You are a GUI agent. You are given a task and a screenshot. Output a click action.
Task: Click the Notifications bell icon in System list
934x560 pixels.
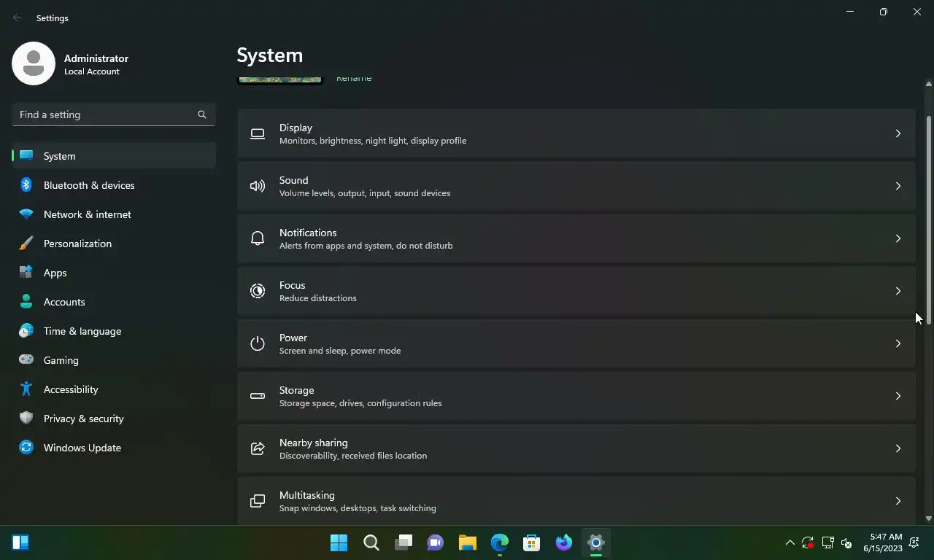pyautogui.click(x=258, y=238)
